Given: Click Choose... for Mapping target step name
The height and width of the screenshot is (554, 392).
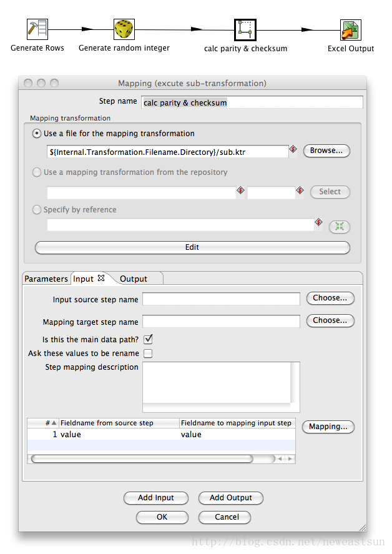Looking at the screenshot, I should click(x=330, y=320).
